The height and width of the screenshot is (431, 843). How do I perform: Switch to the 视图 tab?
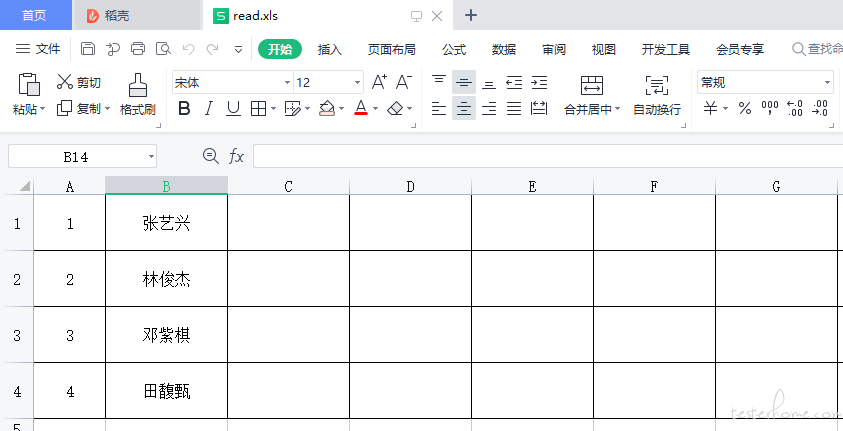[604, 49]
